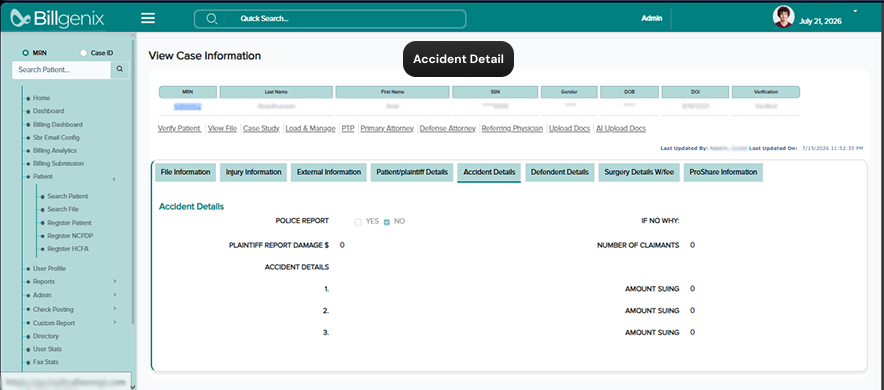Viewport: 884px width, 390px height.
Task: Open the hamburger menu icon
Action: (148, 19)
